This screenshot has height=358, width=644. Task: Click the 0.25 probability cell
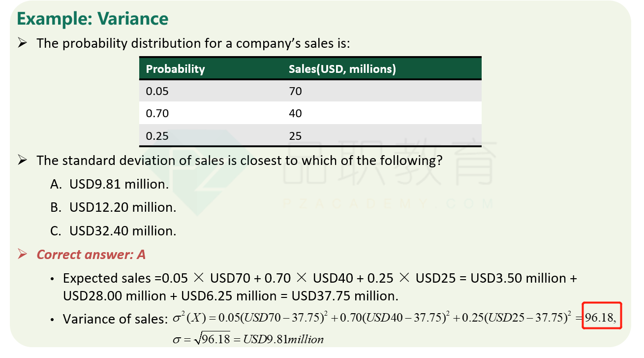157,136
